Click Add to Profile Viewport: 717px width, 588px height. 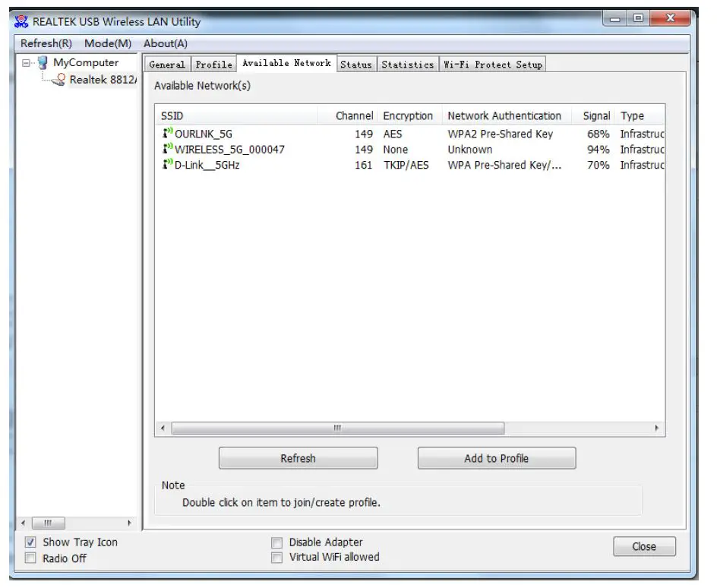click(x=496, y=457)
